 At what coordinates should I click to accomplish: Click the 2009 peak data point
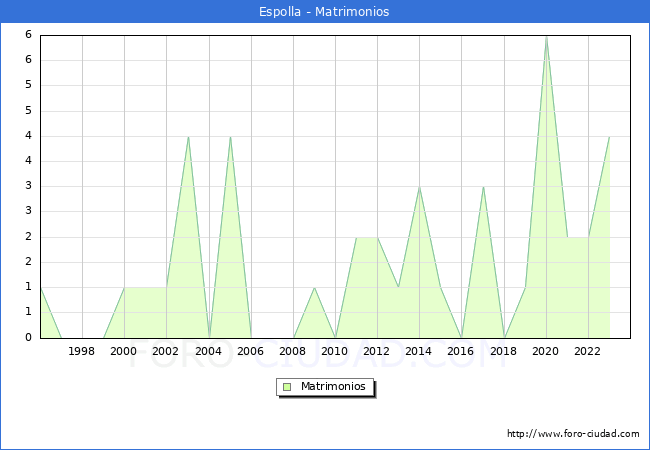click(x=315, y=288)
